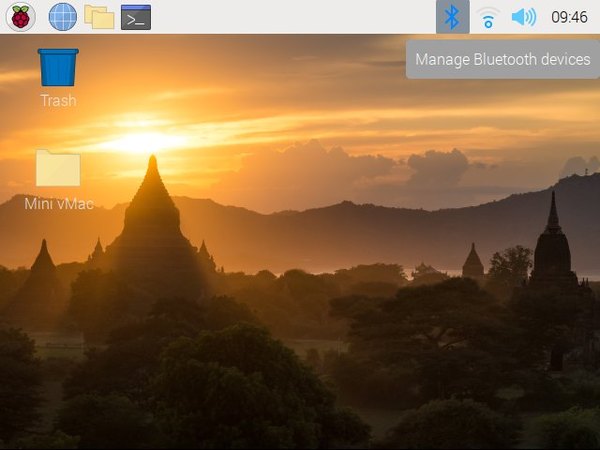Click the bright sun in the wallpaper
Image resolution: width=600 pixels, height=450 pixels.
[142, 142]
